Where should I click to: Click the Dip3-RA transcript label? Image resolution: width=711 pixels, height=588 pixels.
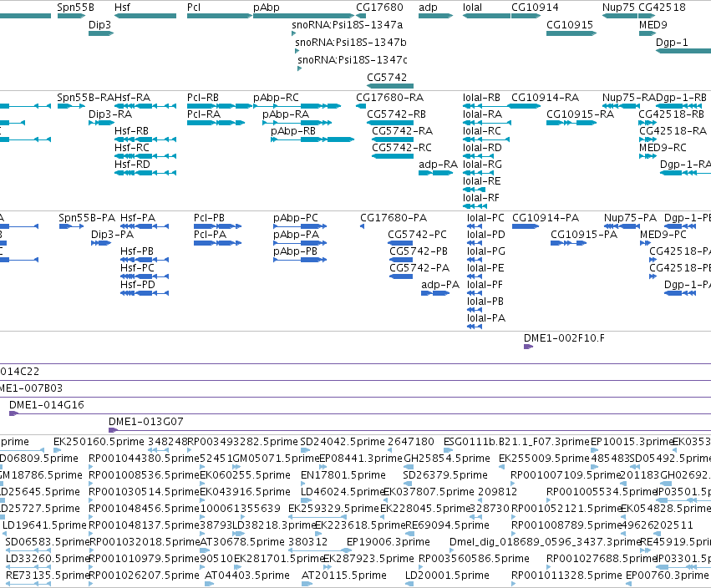[x=110, y=114]
